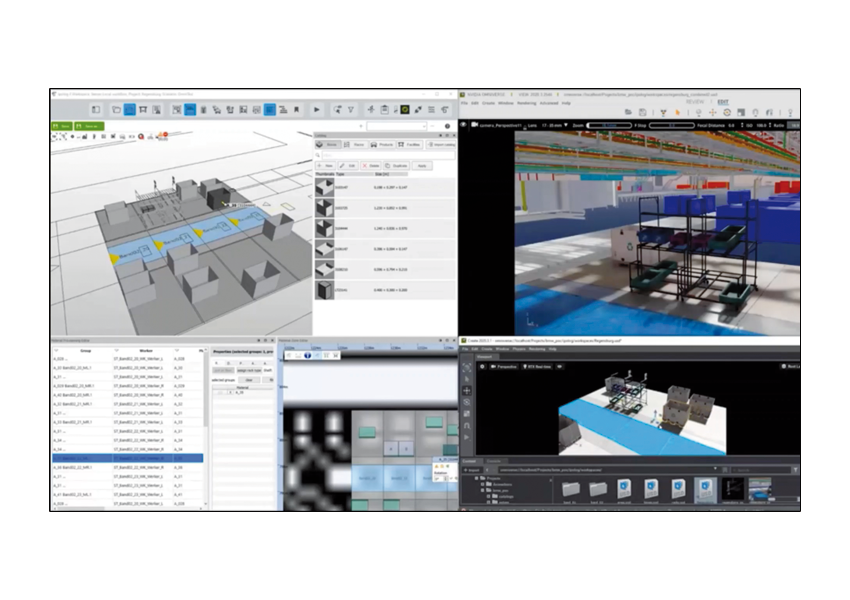850x600 pixels.
Task: Click the green Save button
Action: [62, 126]
